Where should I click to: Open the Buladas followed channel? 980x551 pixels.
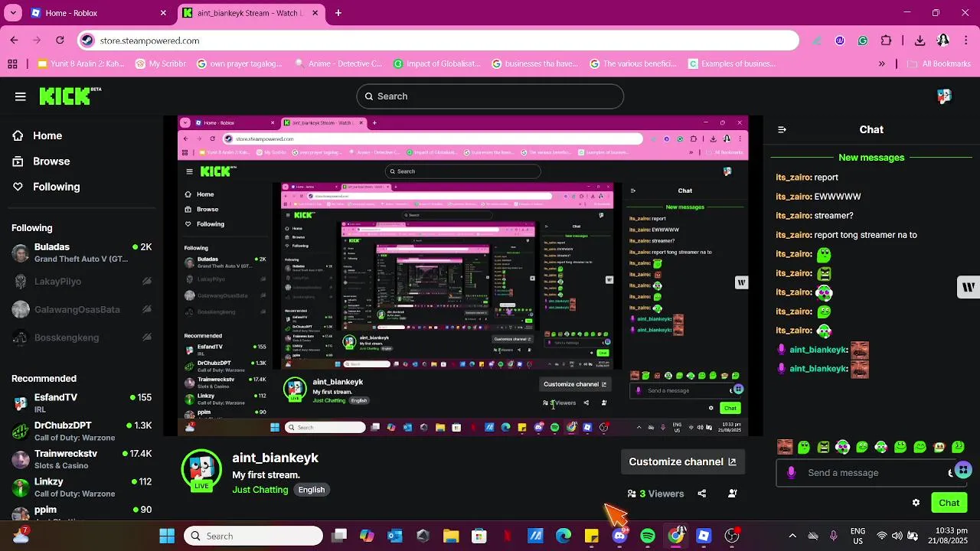coord(81,253)
